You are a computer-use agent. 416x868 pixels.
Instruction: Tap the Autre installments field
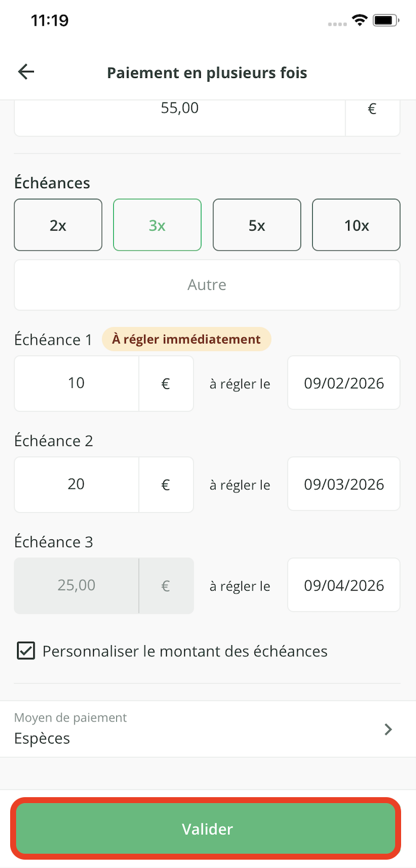tap(207, 285)
